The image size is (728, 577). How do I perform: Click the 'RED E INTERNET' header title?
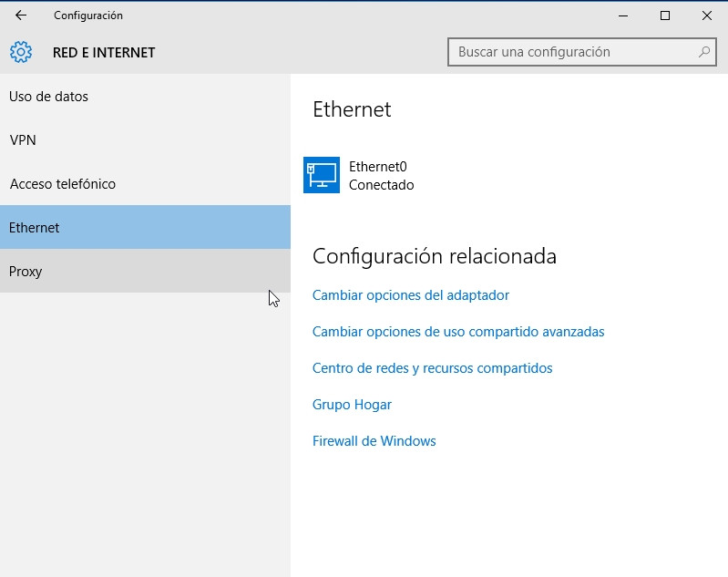point(104,53)
